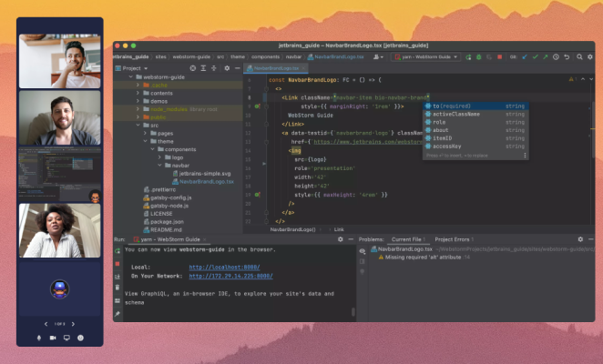Go to the next page of call participants
Image resolution: width=603 pixels, height=364 pixels.
pyautogui.click(x=74, y=324)
